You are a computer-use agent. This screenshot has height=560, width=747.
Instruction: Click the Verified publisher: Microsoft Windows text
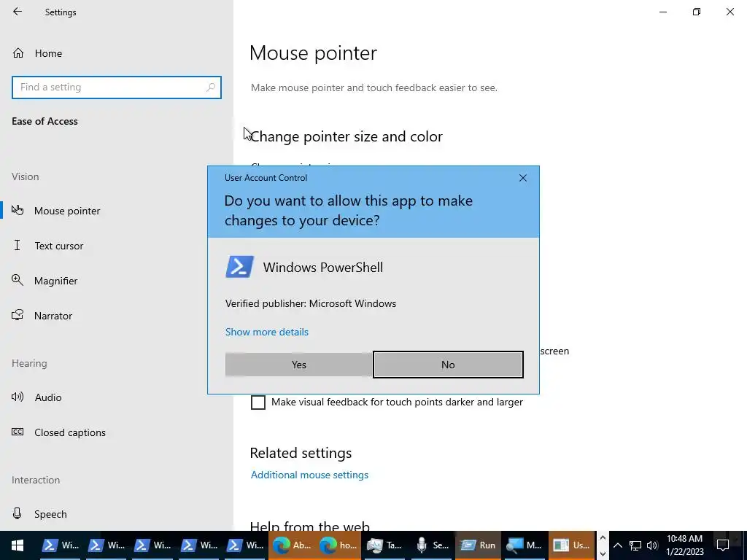coord(311,304)
